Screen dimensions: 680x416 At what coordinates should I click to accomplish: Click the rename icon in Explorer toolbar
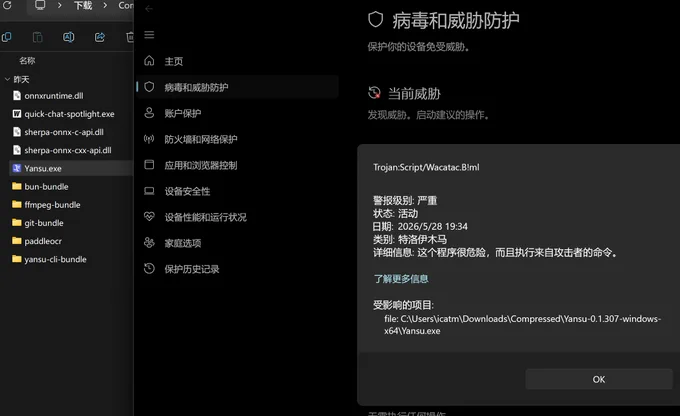(69, 37)
